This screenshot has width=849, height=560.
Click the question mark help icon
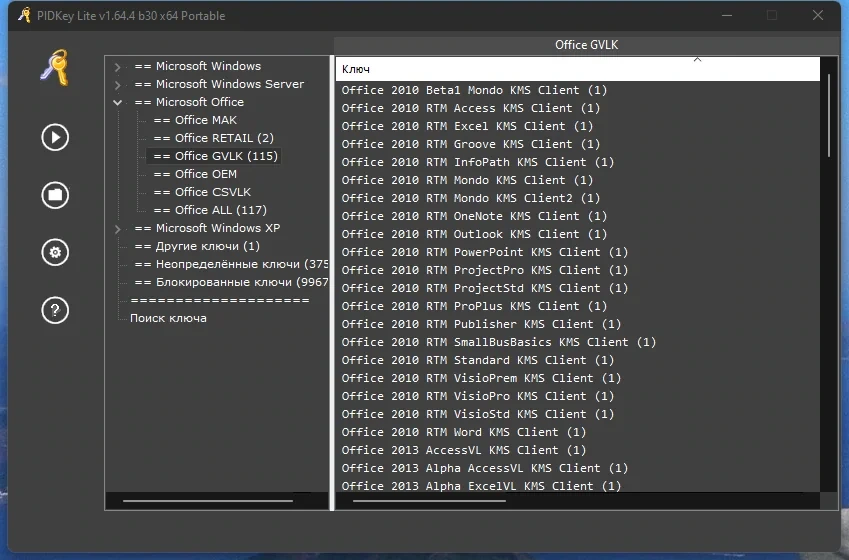click(x=55, y=310)
